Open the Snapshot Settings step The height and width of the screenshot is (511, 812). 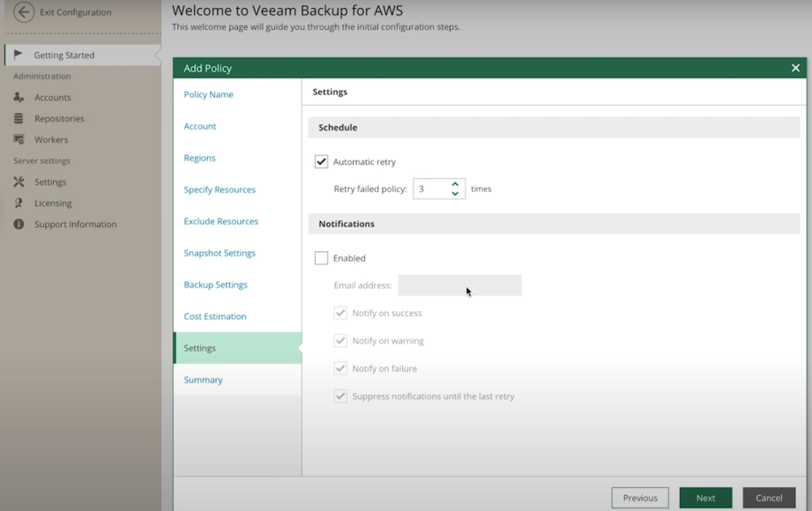[x=220, y=253]
